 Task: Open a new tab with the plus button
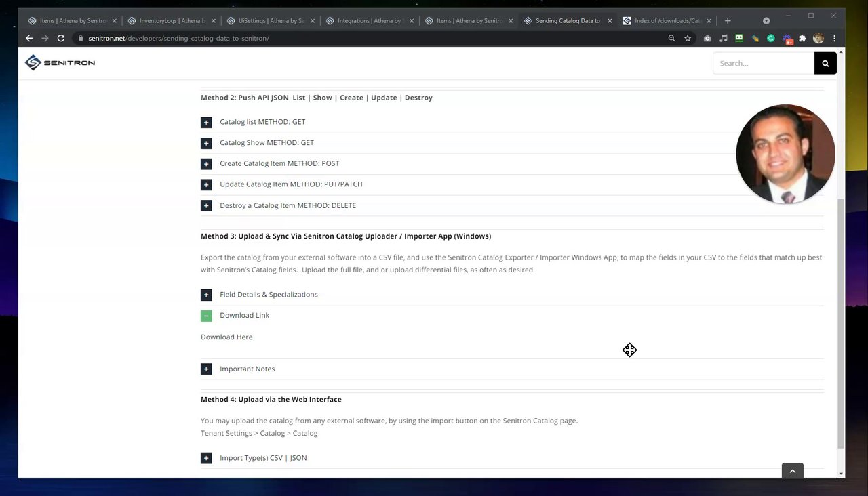(728, 21)
